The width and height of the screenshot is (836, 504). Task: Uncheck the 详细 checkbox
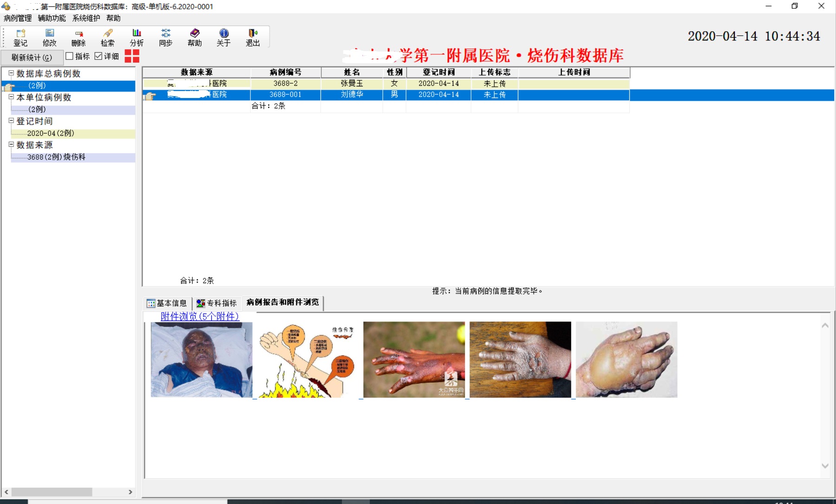(x=98, y=56)
